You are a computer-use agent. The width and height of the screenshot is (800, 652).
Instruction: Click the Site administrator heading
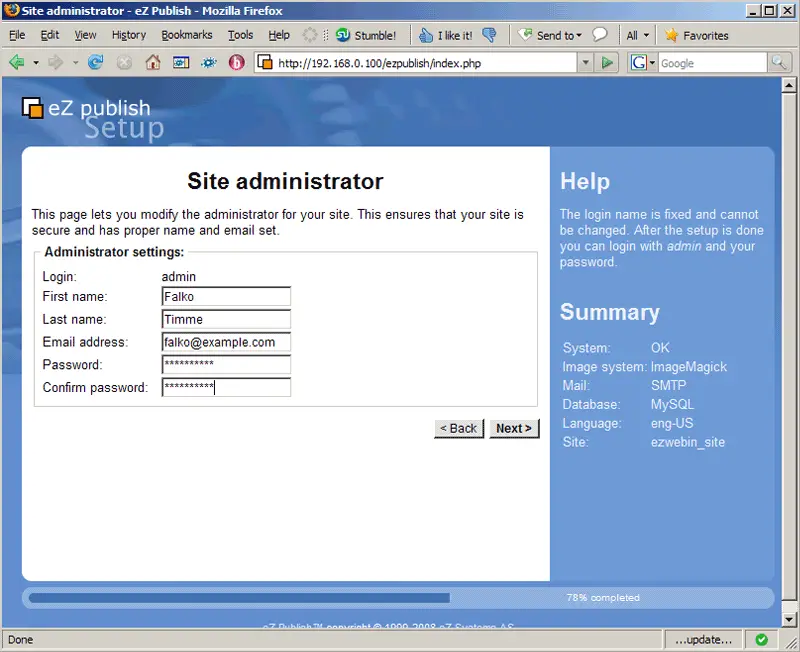point(285,181)
